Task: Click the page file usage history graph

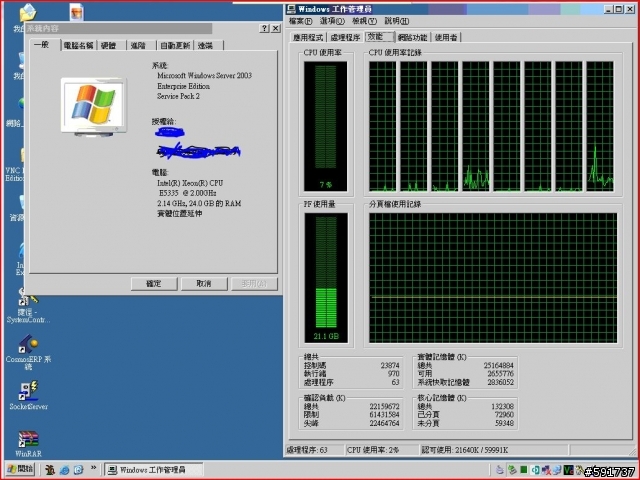Action: (493, 278)
